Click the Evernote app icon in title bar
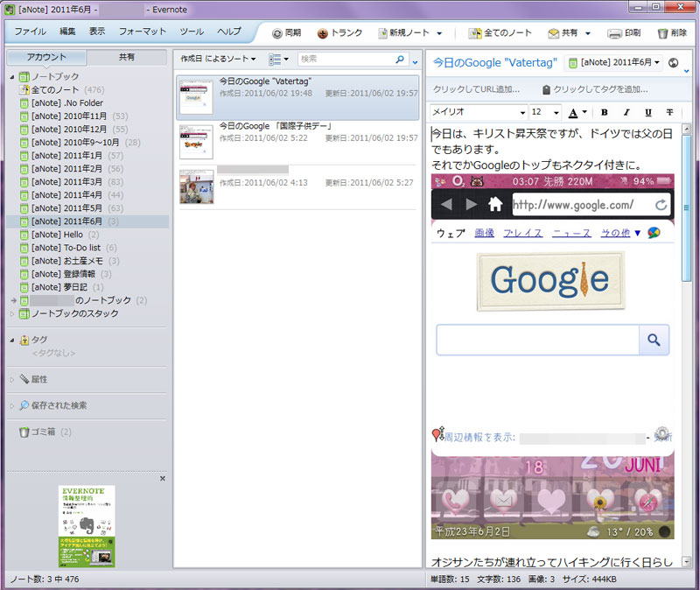This screenshot has height=590, width=700. click(x=10, y=10)
